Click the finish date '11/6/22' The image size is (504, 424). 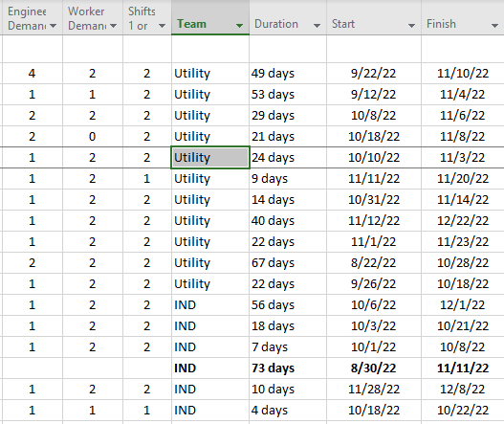tap(463, 116)
